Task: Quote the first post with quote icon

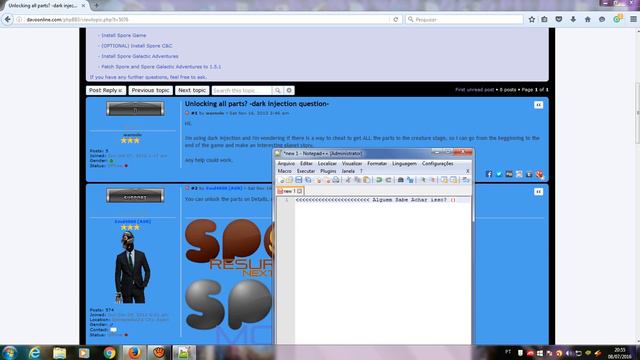Action: 538,105
